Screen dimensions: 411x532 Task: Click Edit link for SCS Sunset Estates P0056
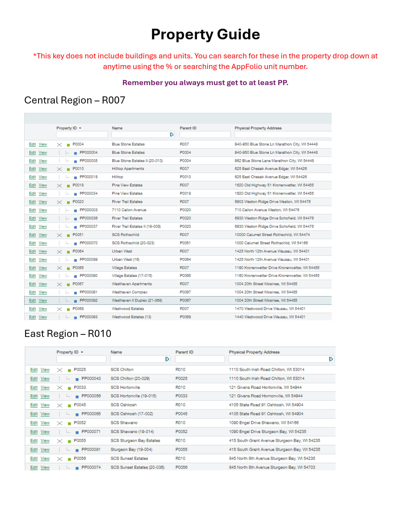34,458
